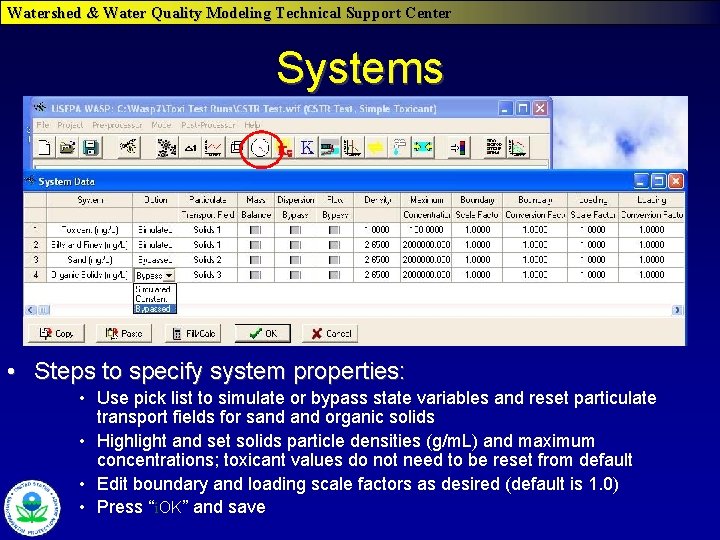
Task: Open the data set parameters toolbar icon
Action: point(167,147)
